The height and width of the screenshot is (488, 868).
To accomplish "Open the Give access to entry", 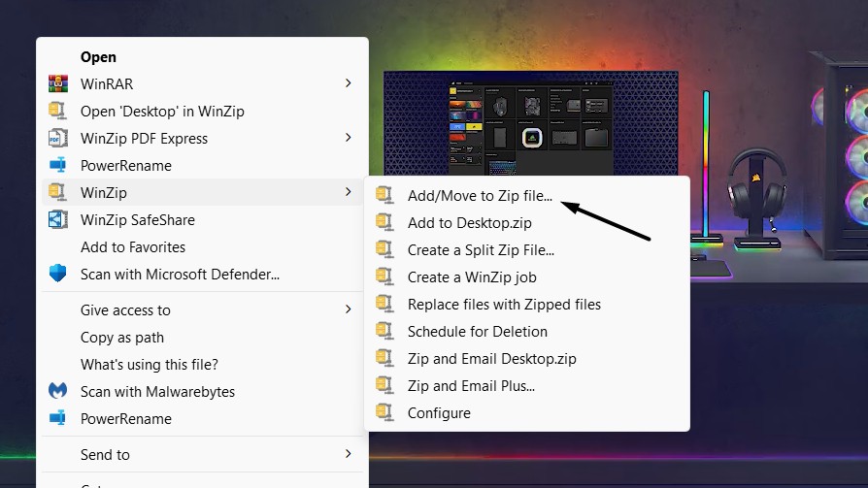I will tap(203, 309).
